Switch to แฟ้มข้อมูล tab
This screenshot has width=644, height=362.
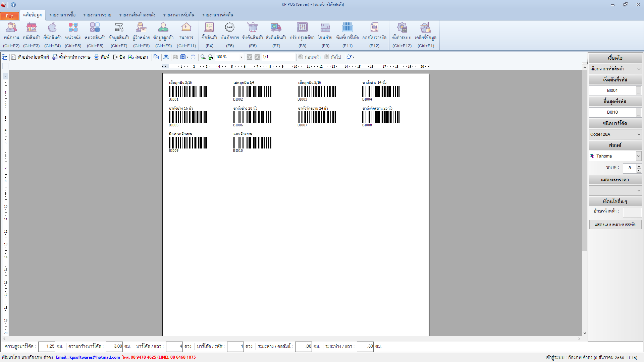click(x=32, y=15)
